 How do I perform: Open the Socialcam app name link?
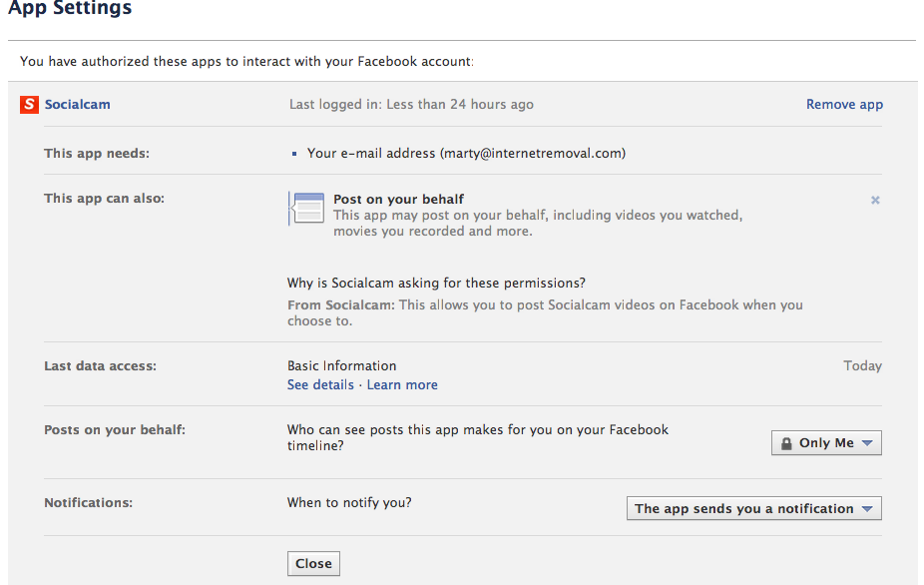pos(77,105)
